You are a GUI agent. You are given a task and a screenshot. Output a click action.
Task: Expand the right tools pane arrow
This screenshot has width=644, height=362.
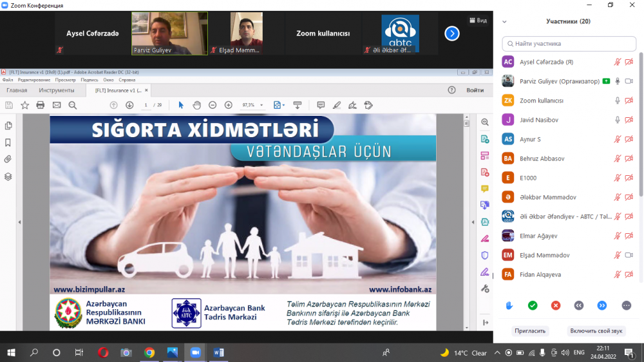[x=473, y=222]
